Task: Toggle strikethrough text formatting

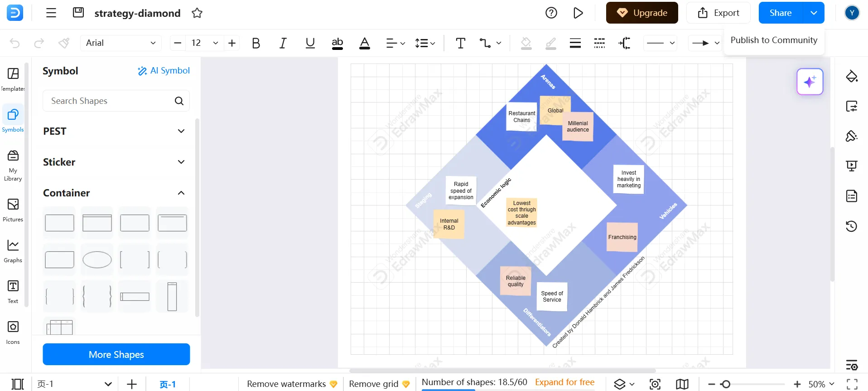Action: (338, 43)
